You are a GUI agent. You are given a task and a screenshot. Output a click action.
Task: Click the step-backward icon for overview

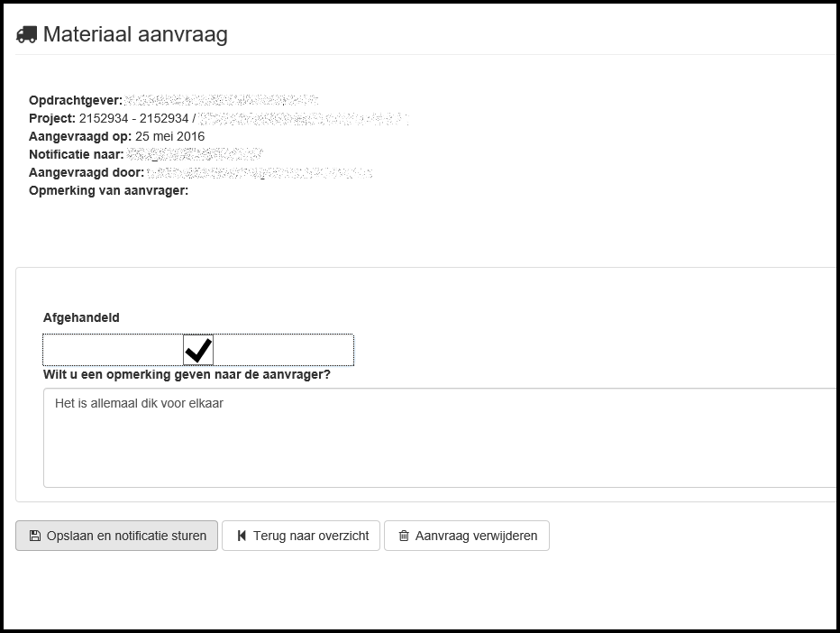[x=242, y=536]
